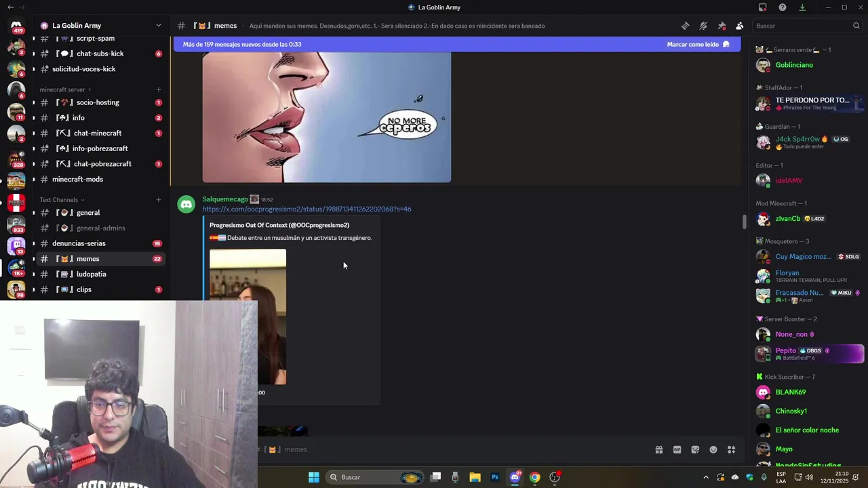Add channel to minecraft server category
The image size is (868, 488).
click(x=159, y=89)
